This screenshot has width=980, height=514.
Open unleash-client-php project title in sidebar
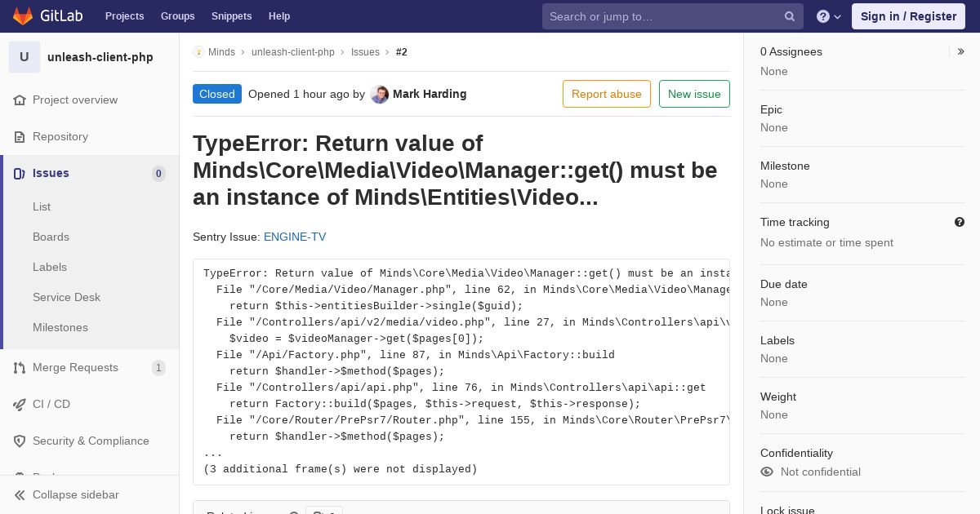[x=100, y=57]
